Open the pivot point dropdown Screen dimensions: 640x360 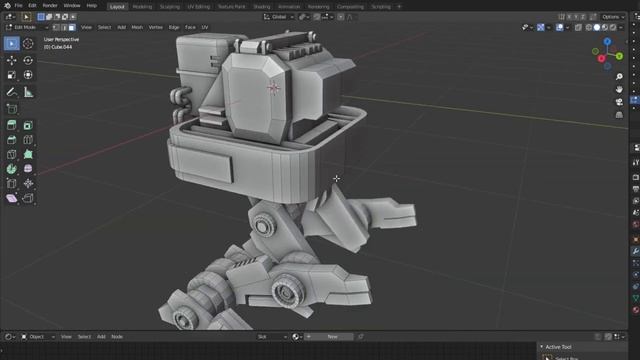[x=304, y=17]
